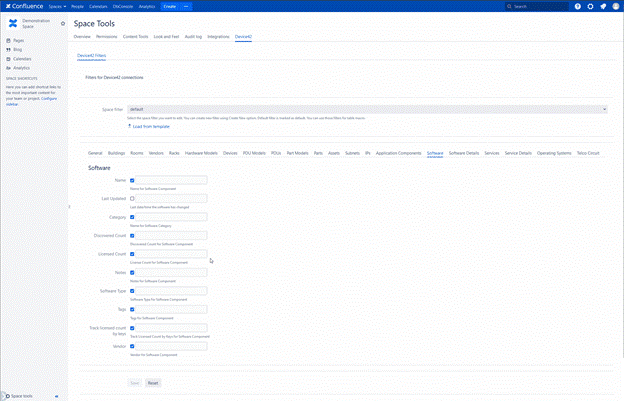
Task: Collapse the sidebar using bottom chevron icon
Action: pyautogui.click(x=55, y=396)
